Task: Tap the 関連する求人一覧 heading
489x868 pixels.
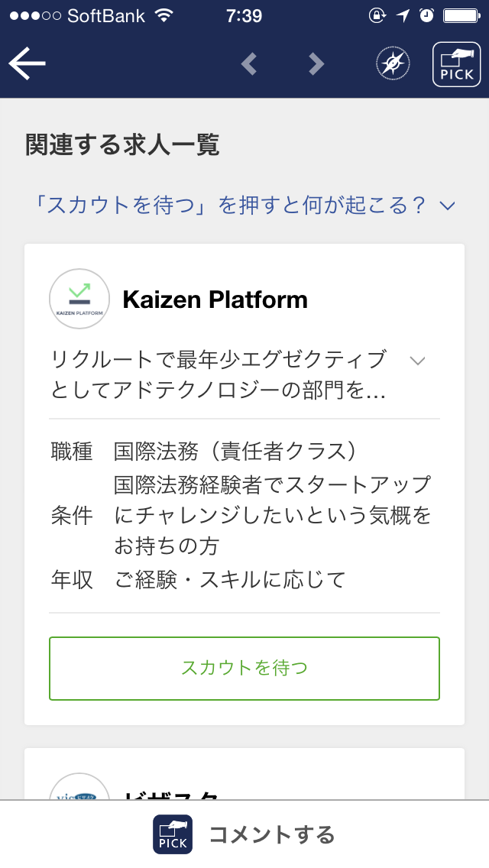Action: [122, 144]
